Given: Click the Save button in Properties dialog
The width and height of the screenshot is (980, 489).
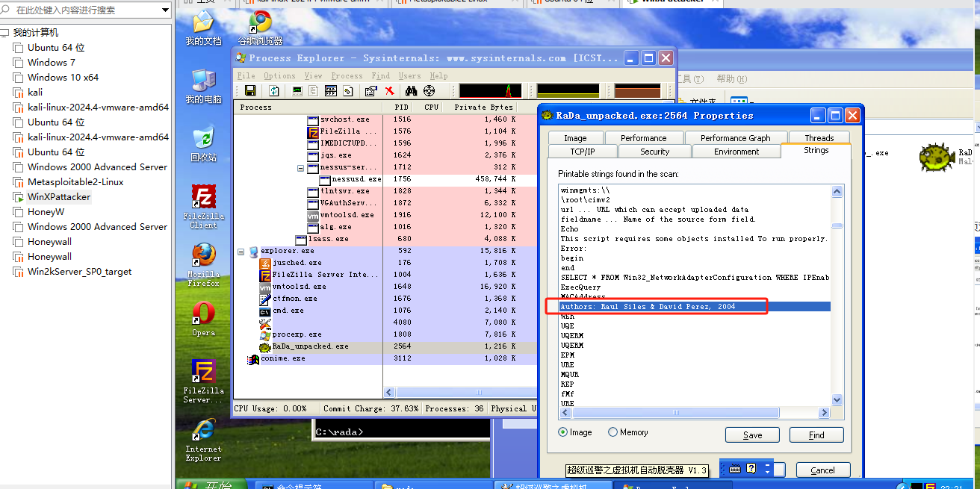Looking at the screenshot, I should (752, 435).
